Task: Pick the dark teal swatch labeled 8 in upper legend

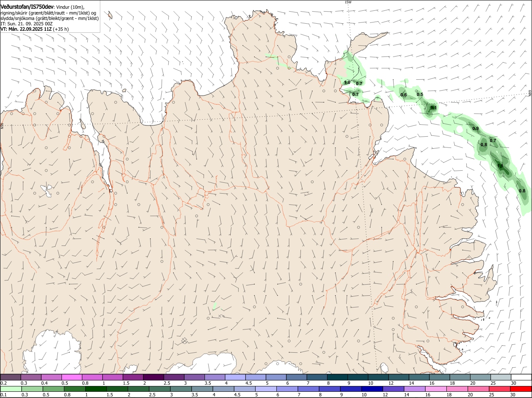Action: click(337, 377)
